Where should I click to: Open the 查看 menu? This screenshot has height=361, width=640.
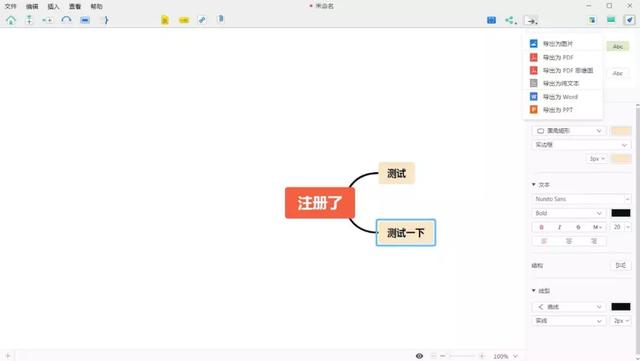(x=75, y=6)
